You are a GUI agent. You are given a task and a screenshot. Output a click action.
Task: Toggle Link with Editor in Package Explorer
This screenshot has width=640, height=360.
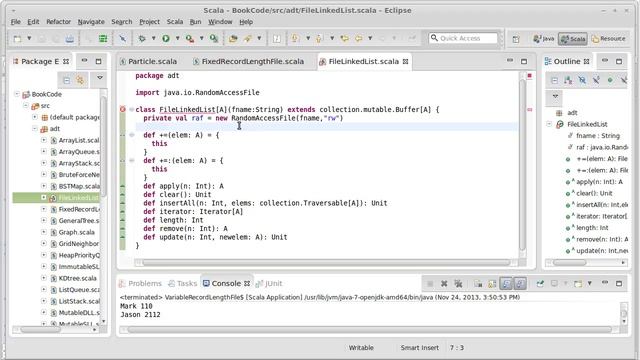pos(80,80)
